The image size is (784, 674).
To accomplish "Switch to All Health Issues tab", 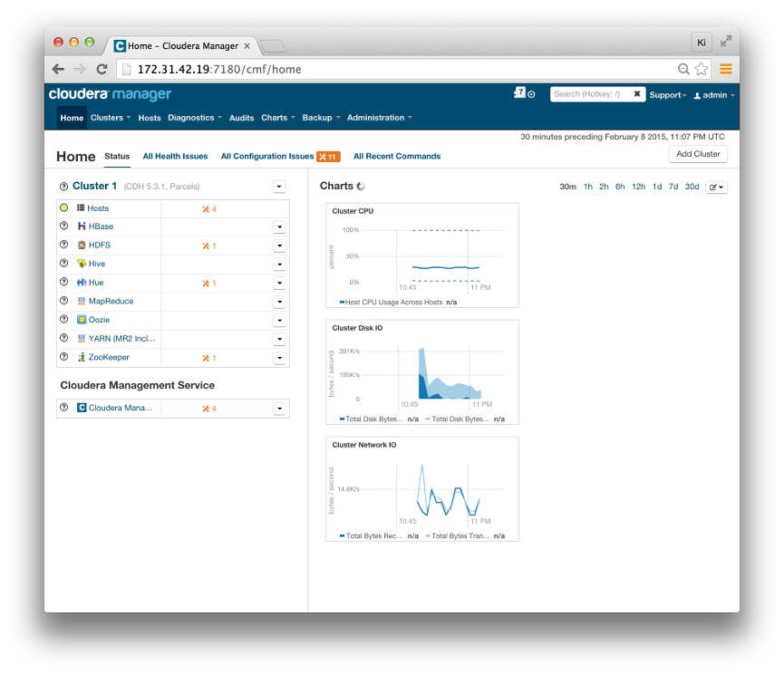I will click(x=175, y=156).
